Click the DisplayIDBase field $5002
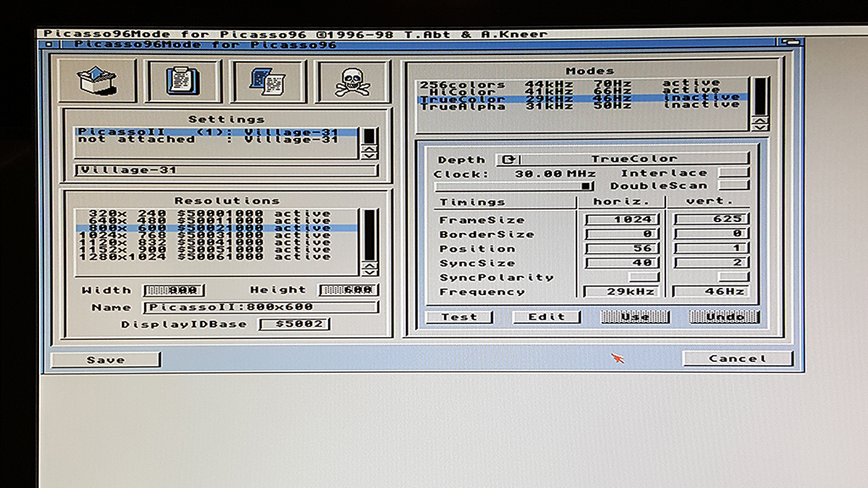Viewport: 868px width, 488px height. coord(294,324)
